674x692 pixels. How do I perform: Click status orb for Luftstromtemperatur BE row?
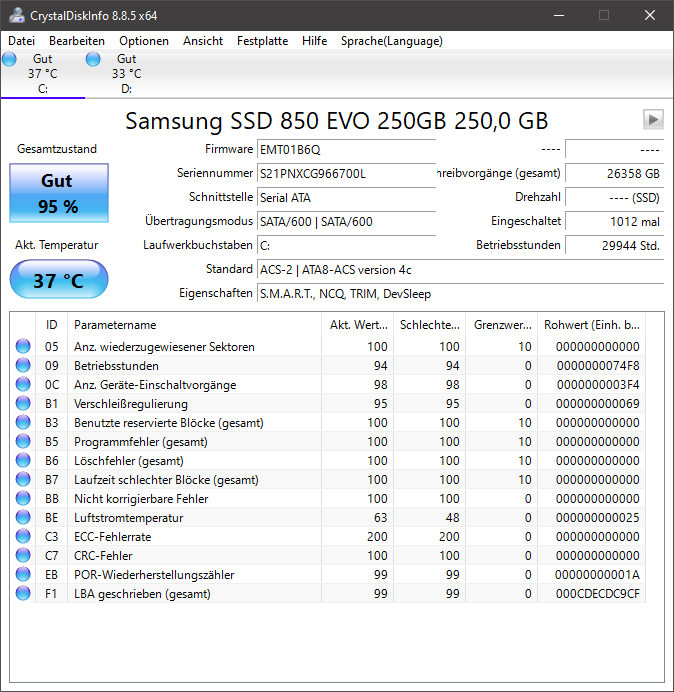pos(23,517)
